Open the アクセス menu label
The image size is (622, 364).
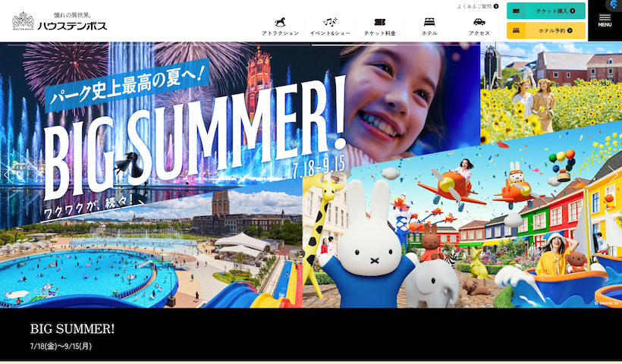coord(479,33)
